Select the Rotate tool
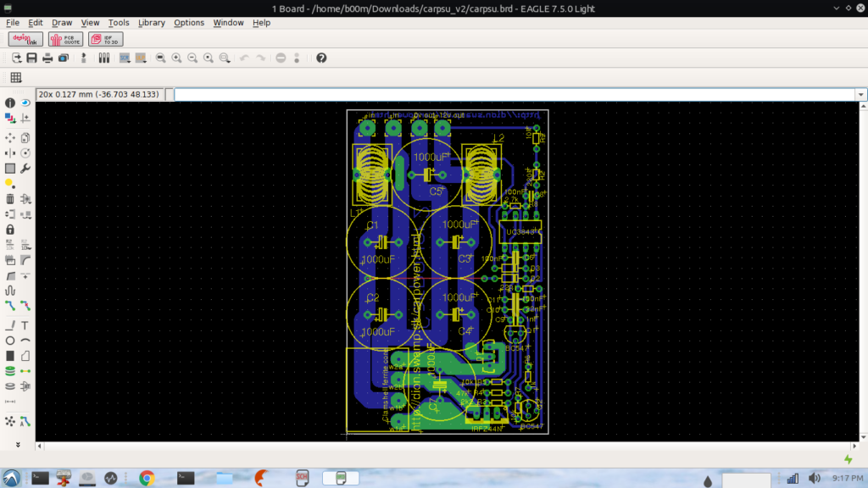The width and height of the screenshot is (868, 488). [x=25, y=153]
